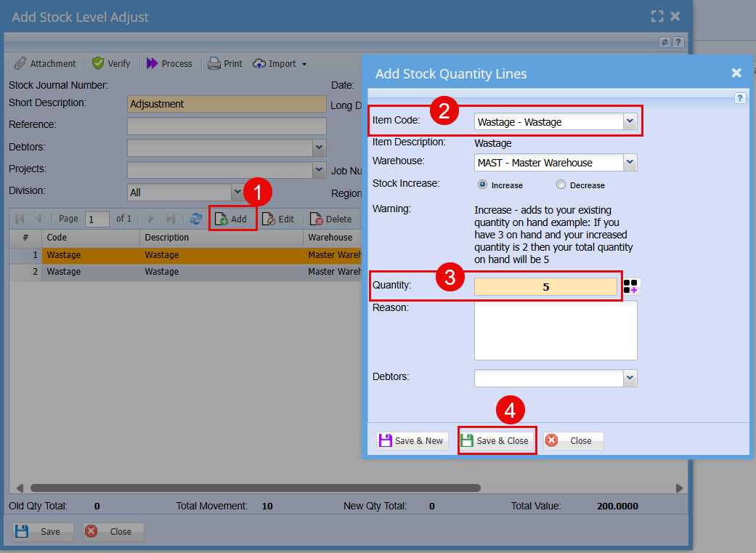
Task: Add a new stock line
Action: pyautogui.click(x=232, y=219)
